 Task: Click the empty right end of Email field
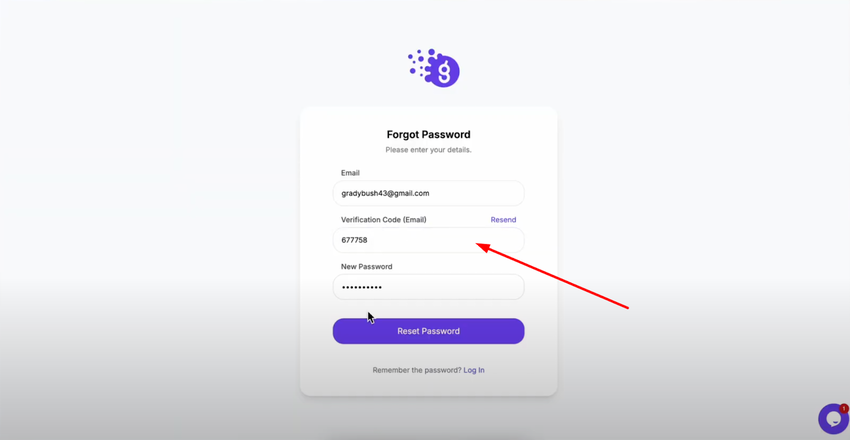coord(500,193)
